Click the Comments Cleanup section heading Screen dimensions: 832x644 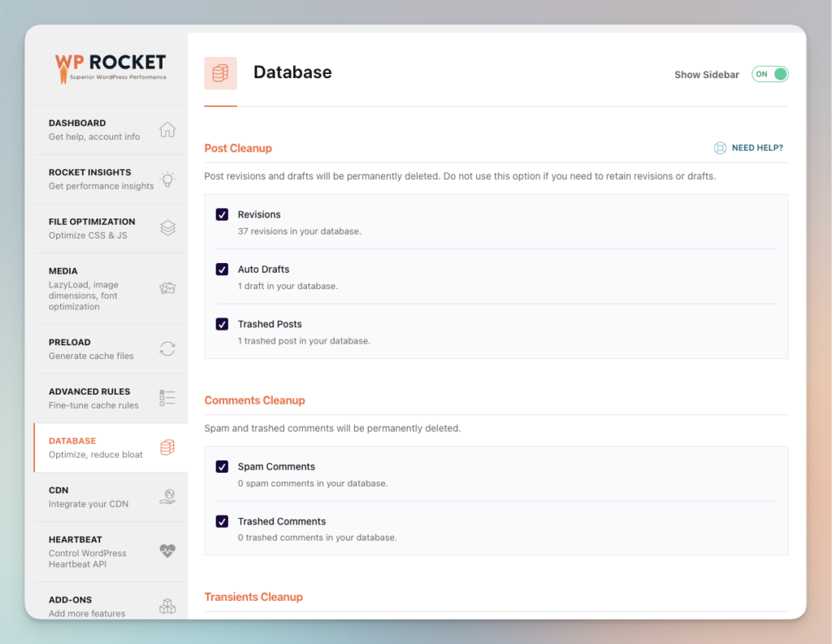254,400
